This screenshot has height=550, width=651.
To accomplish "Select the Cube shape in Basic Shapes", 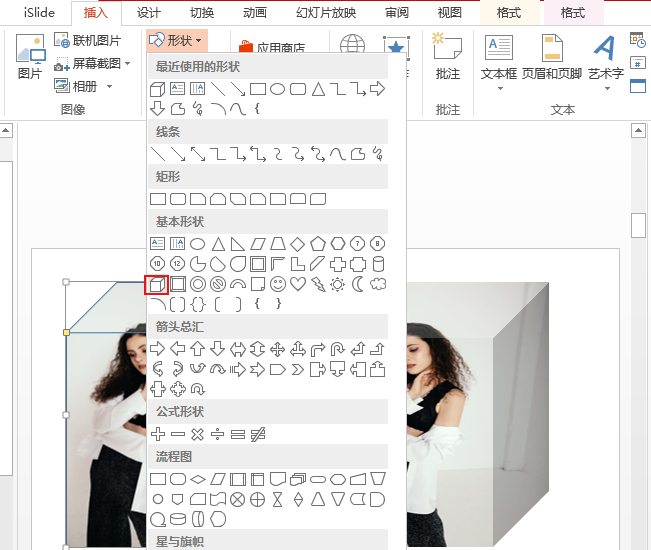I will pyautogui.click(x=157, y=285).
